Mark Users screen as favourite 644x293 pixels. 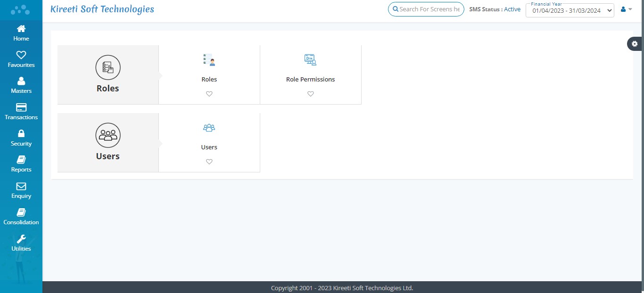[209, 162]
